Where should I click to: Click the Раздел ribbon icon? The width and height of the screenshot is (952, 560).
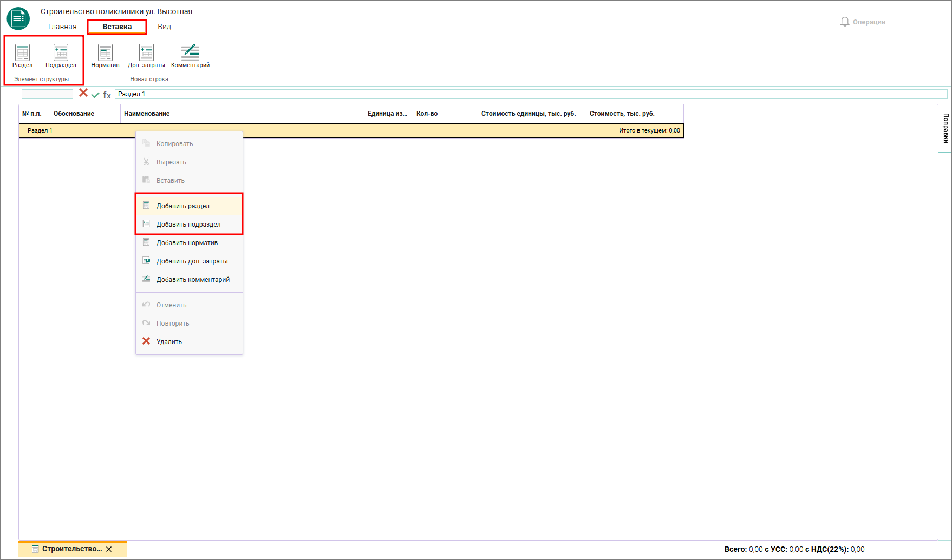pos(22,56)
